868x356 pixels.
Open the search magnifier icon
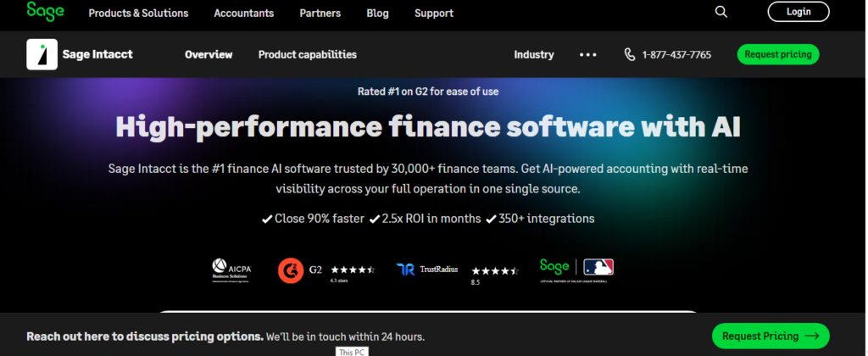point(721,12)
